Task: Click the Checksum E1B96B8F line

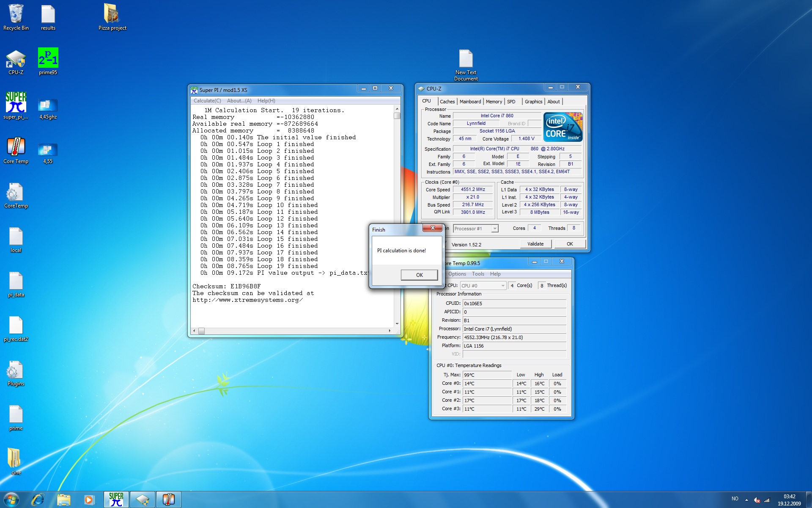Action: (227, 287)
